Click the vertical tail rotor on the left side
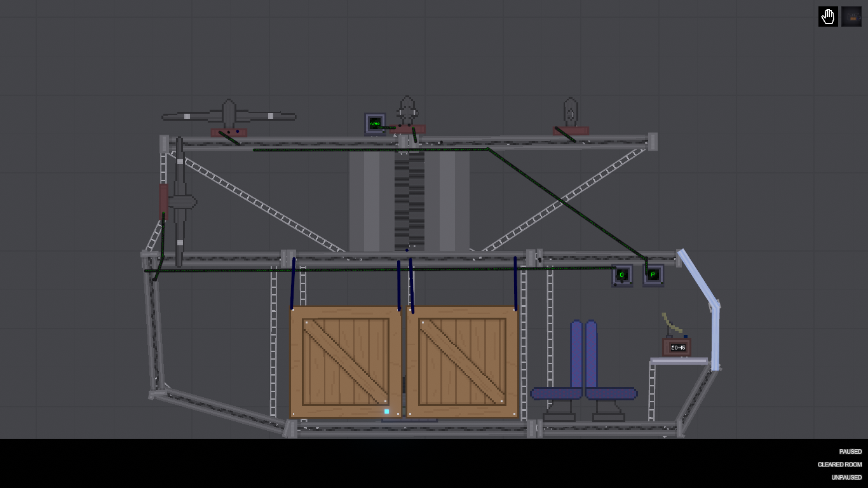The width and height of the screenshot is (868, 488). click(180, 202)
